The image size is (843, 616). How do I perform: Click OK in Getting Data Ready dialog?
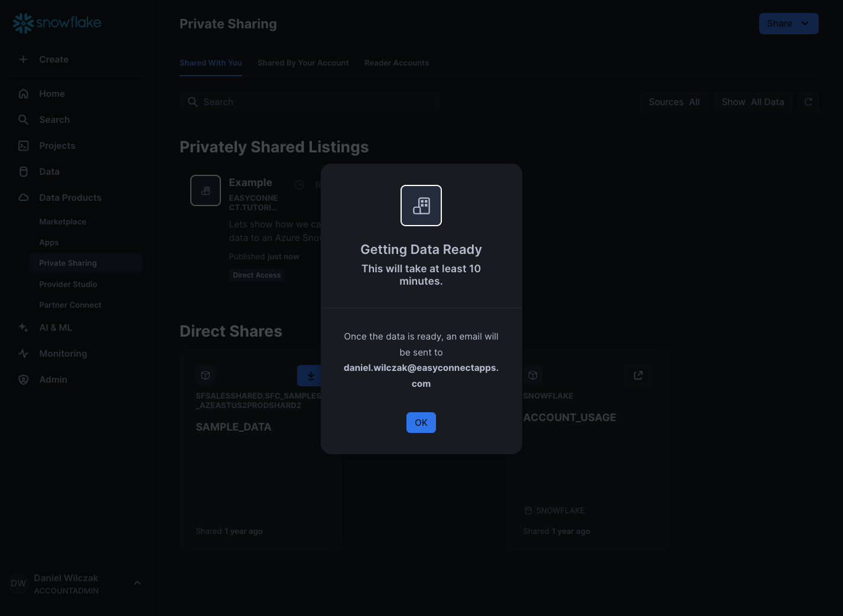[421, 422]
